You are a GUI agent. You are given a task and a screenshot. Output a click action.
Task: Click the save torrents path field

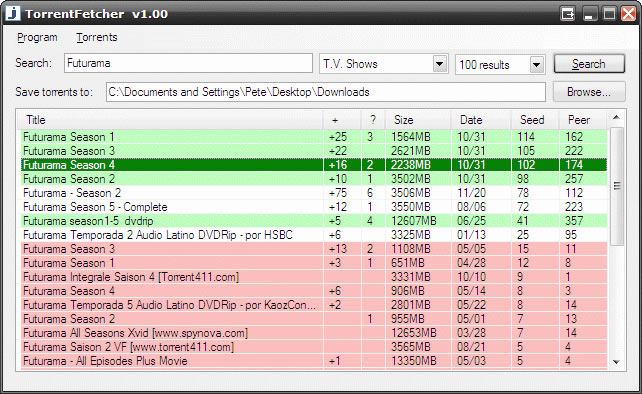pos(326,92)
